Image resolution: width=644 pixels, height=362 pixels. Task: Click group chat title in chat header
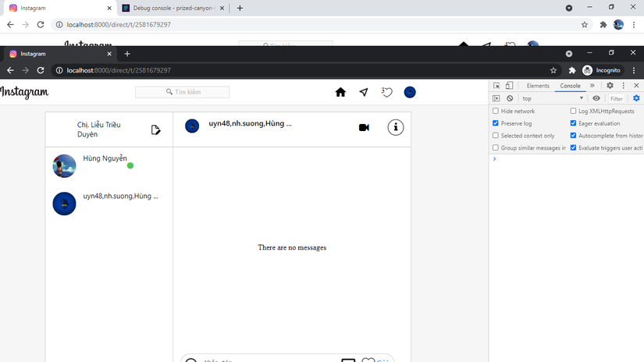pos(250,123)
